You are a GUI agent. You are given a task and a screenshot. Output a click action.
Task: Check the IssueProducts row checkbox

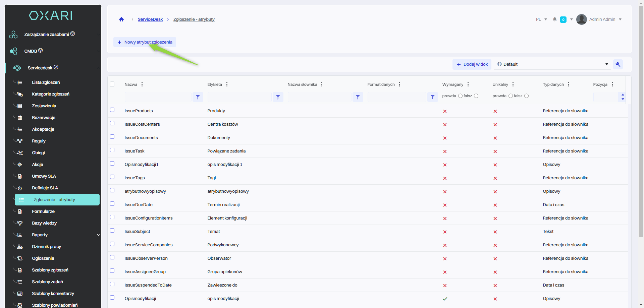[x=112, y=110]
